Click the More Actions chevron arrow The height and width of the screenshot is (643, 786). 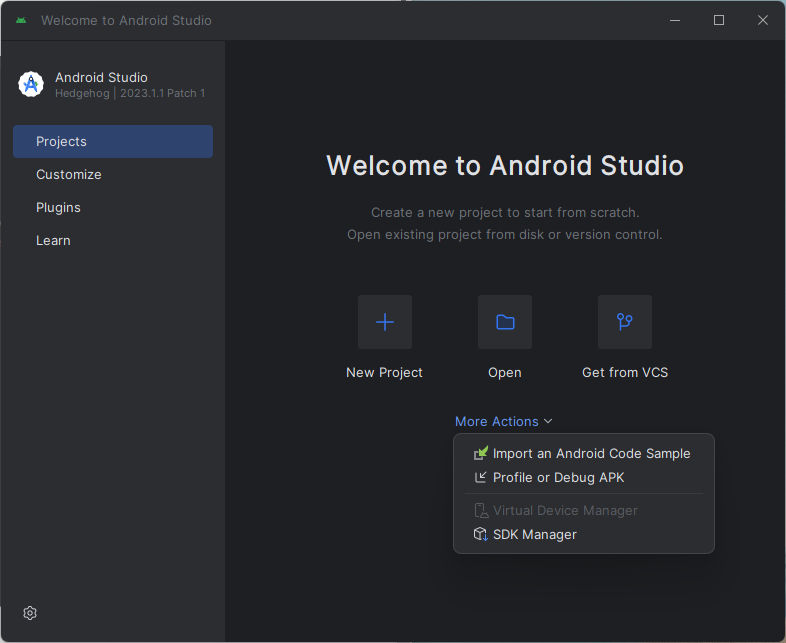coord(548,421)
